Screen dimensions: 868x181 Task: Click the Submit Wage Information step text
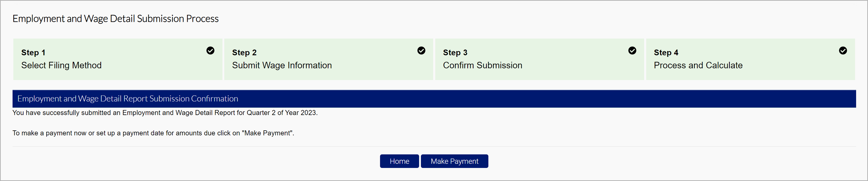pos(282,66)
